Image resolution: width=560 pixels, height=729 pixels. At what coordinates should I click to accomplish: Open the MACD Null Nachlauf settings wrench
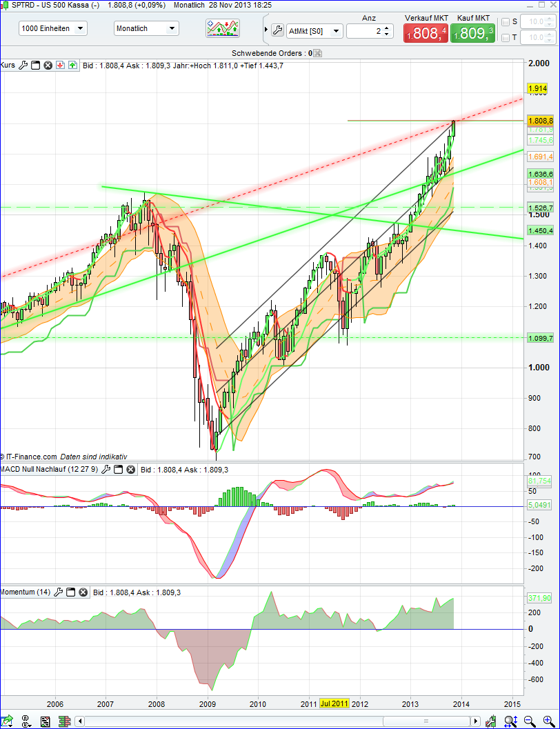(x=106, y=468)
